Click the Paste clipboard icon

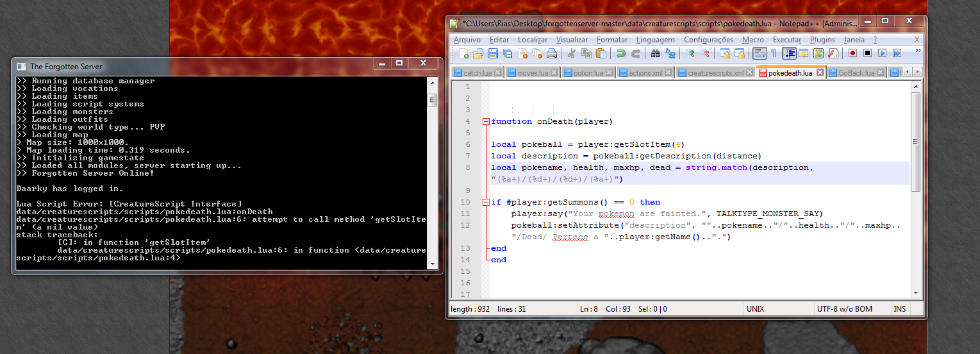tap(601, 53)
